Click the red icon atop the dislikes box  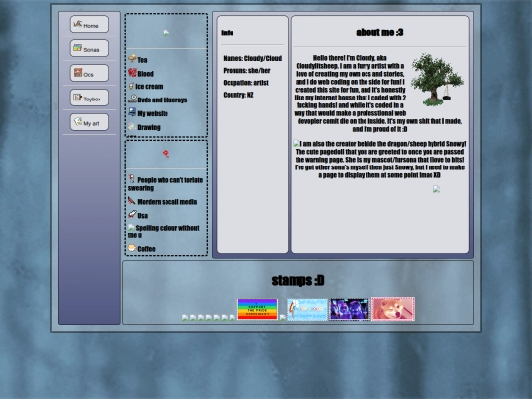coord(166,154)
